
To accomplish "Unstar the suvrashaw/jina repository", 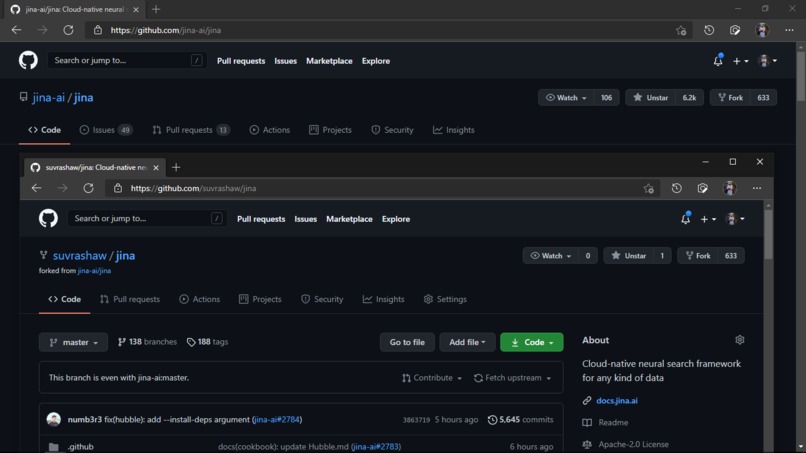I will coord(629,256).
